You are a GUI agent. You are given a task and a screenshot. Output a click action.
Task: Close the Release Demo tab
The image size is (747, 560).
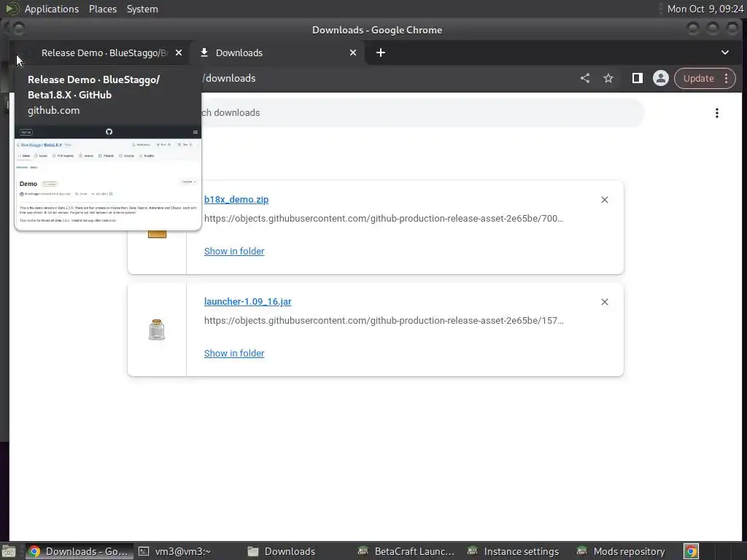(179, 52)
